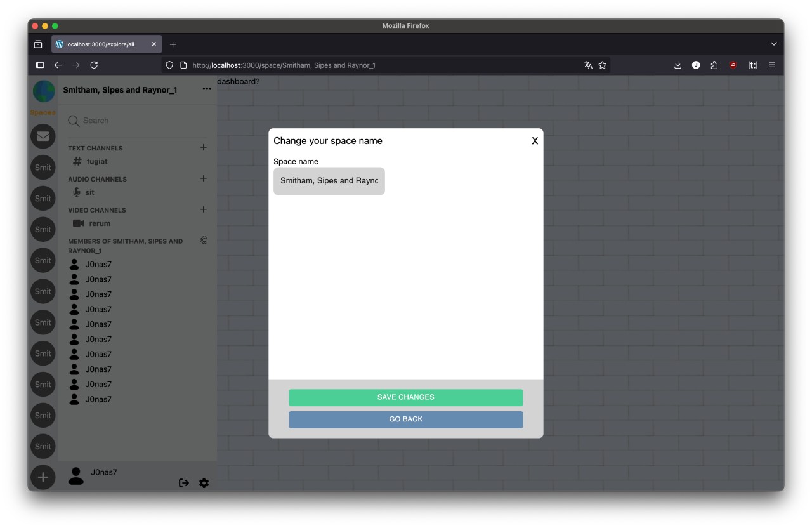
Task: Click the Save Changes button
Action: [x=405, y=397]
